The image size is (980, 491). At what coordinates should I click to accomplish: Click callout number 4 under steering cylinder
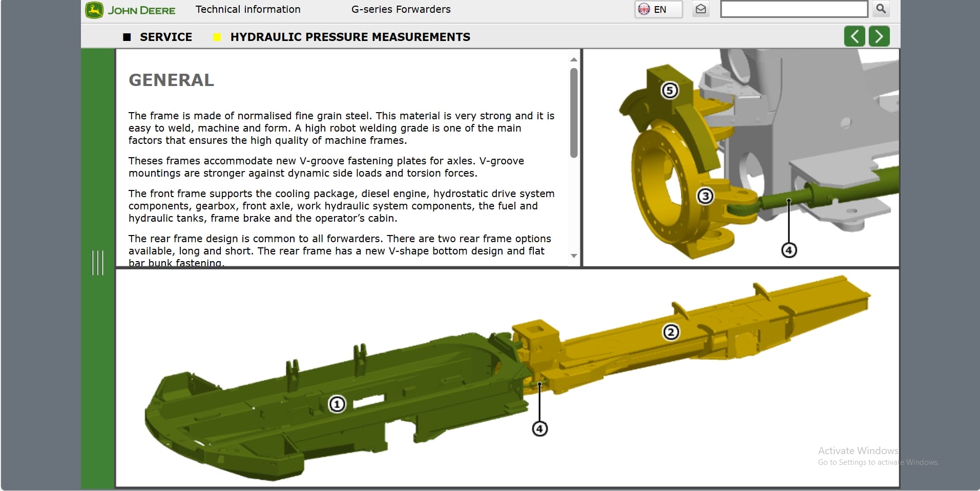[789, 250]
